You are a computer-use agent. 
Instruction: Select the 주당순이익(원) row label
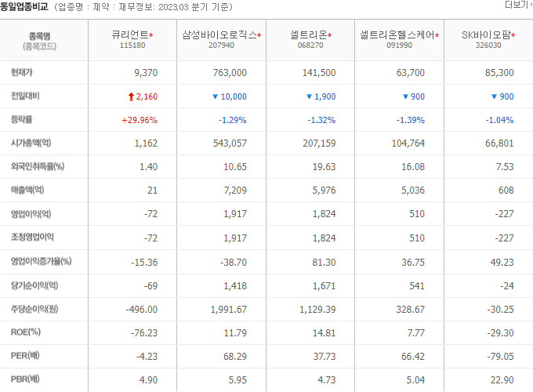34,309
